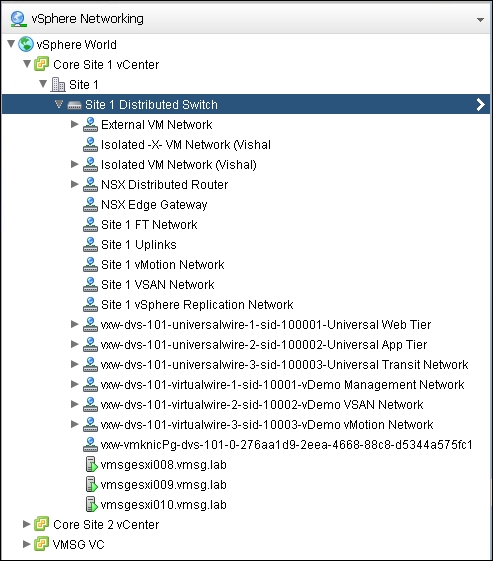
Task: Open the vSphere Networking dropdown arrow
Action: pyautogui.click(x=480, y=20)
